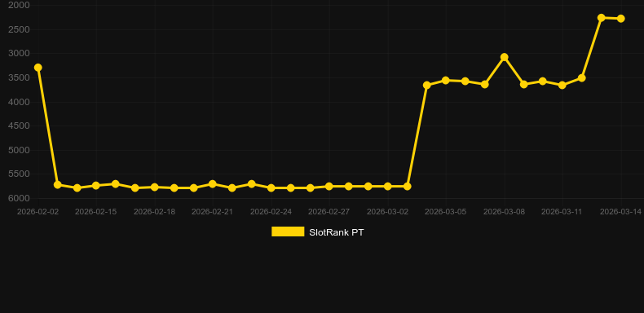
Task: Click the 2026-03-14 x-axis label
Action: point(621,212)
